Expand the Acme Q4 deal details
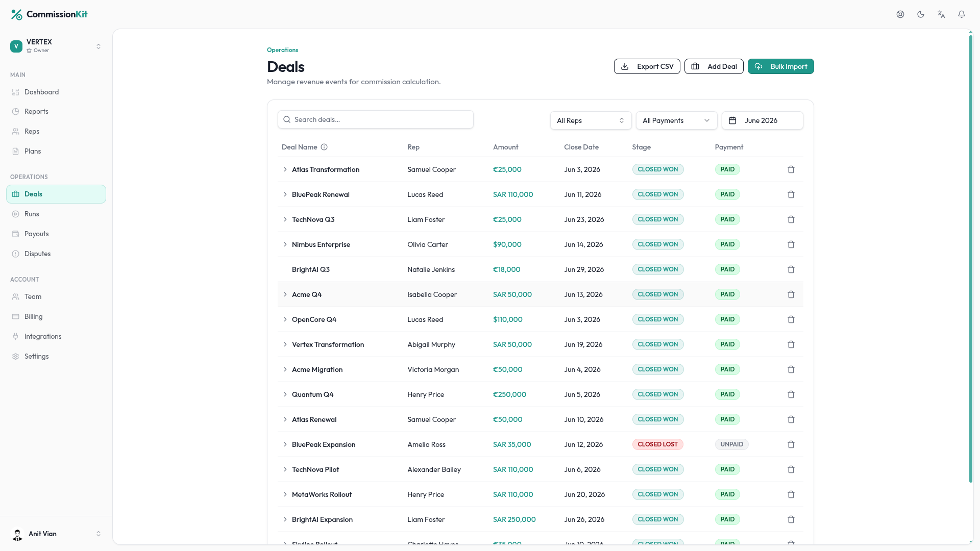The height and width of the screenshot is (551, 980). [285, 294]
